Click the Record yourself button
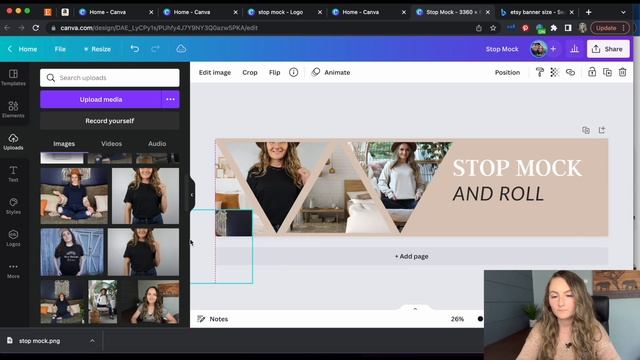 tap(109, 121)
